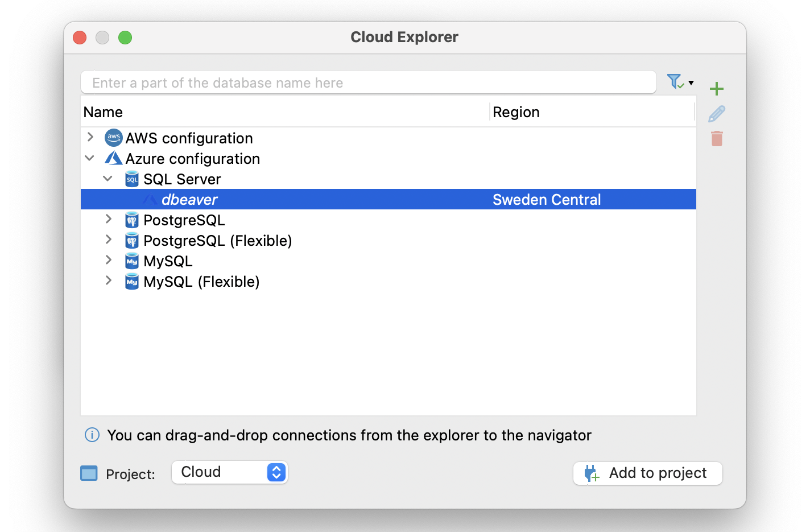Collapse the Azure configuration node
810x532 pixels.
pos(89,158)
